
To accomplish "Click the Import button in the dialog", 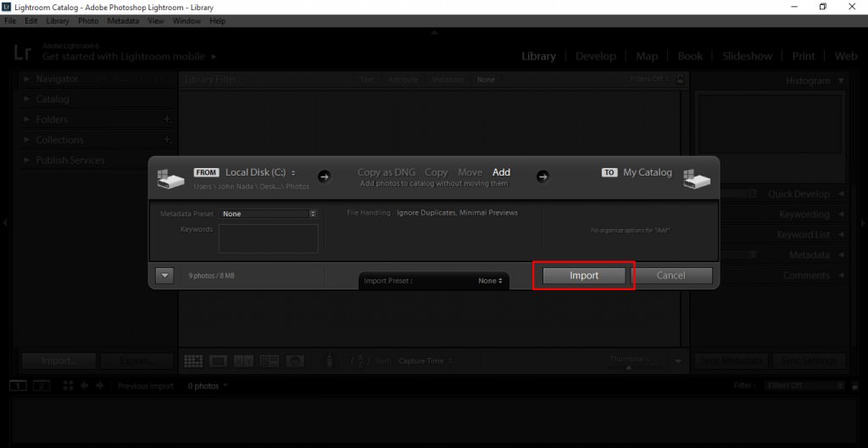I will coord(584,276).
